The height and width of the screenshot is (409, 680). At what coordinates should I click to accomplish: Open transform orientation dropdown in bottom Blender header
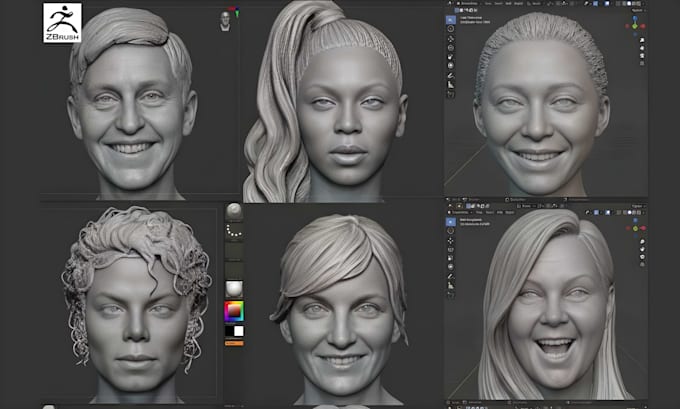pyautogui.click(x=525, y=206)
